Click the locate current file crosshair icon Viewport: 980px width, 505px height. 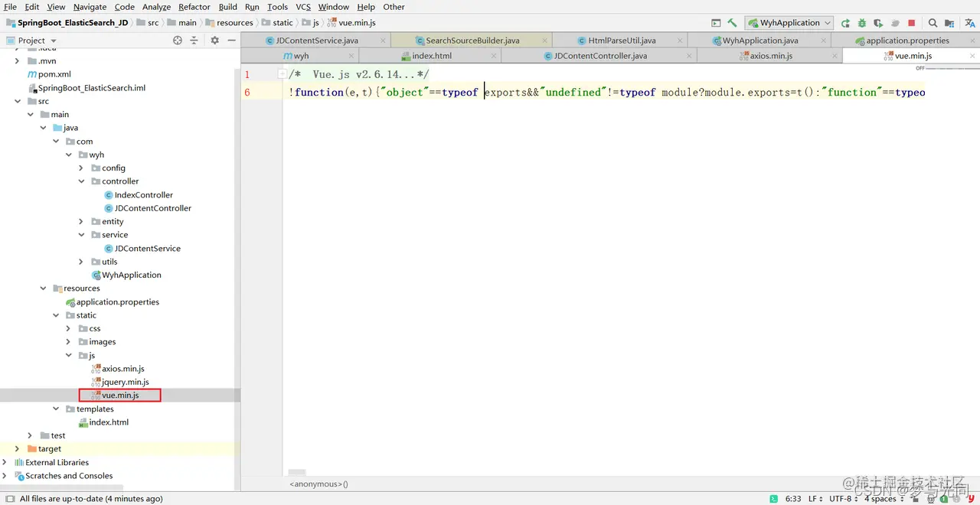tap(178, 40)
